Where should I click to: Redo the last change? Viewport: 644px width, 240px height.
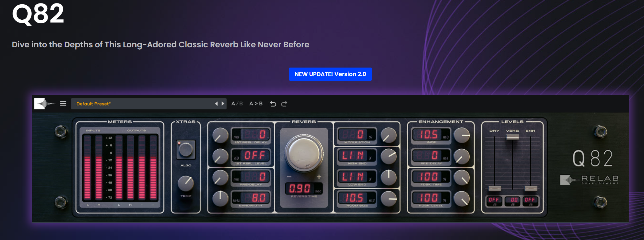point(284,104)
